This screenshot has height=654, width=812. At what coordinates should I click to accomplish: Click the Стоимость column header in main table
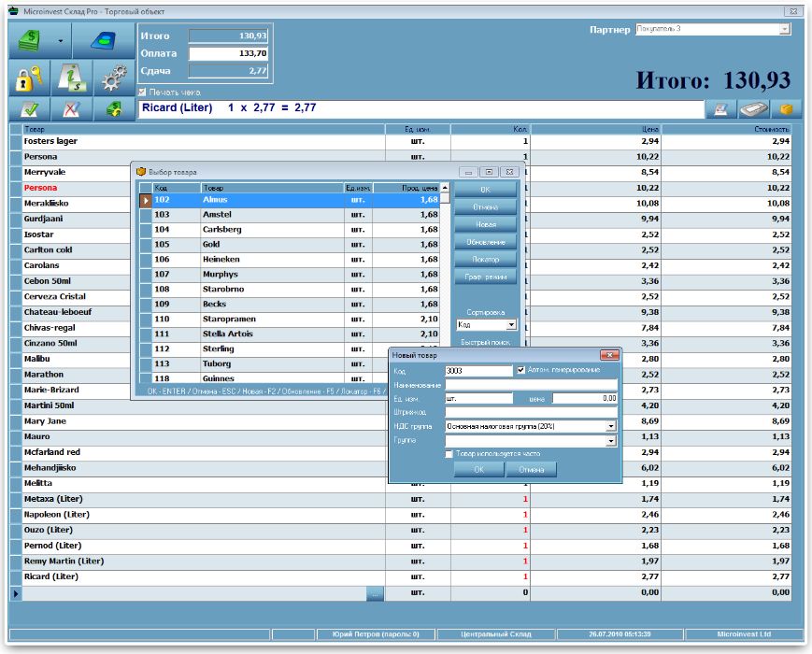click(727, 129)
